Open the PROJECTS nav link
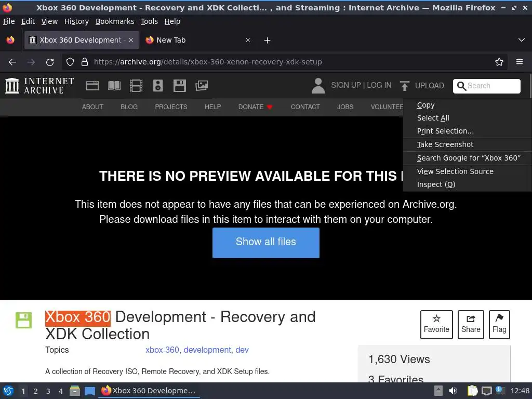 [x=171, y=107]
